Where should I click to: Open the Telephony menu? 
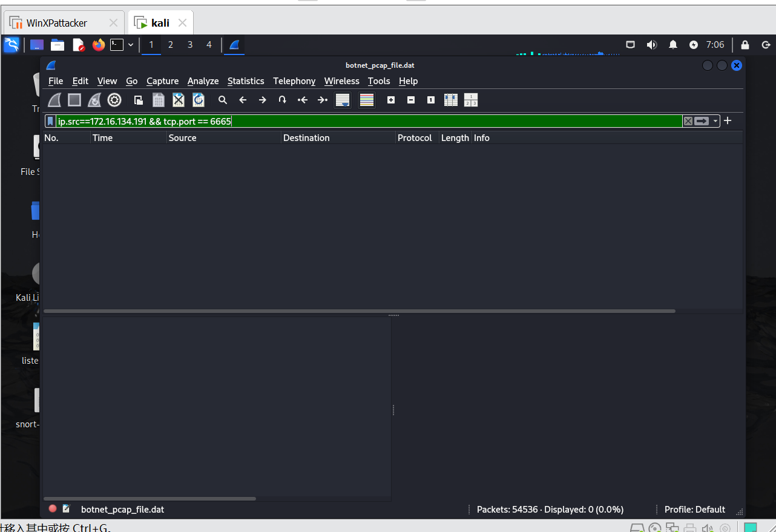pyautogui.click(x=294, y=81)
